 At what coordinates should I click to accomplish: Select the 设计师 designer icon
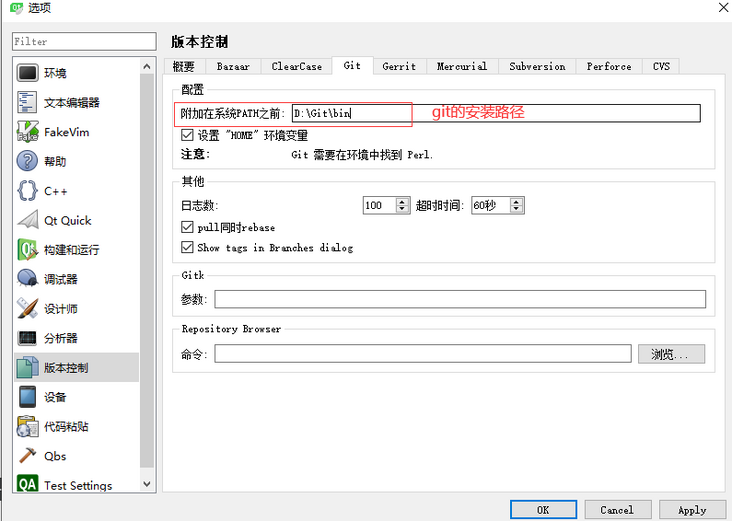point(27,308)
